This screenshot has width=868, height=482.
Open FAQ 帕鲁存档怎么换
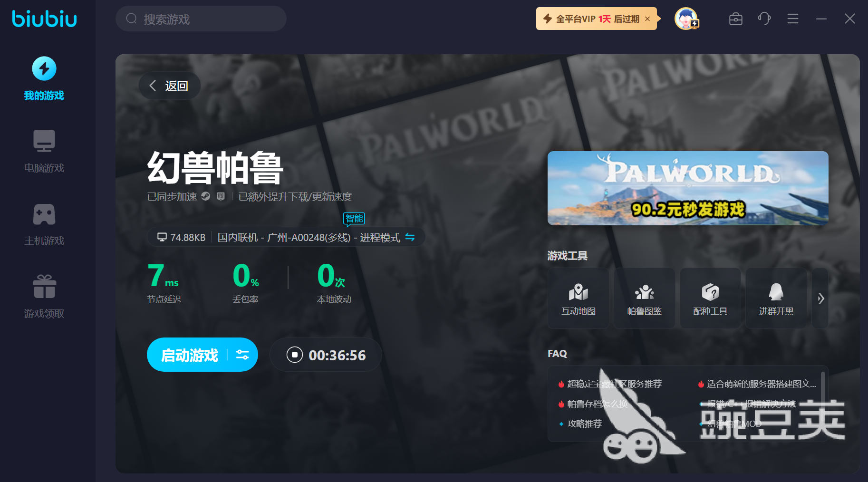coord(598,404)
